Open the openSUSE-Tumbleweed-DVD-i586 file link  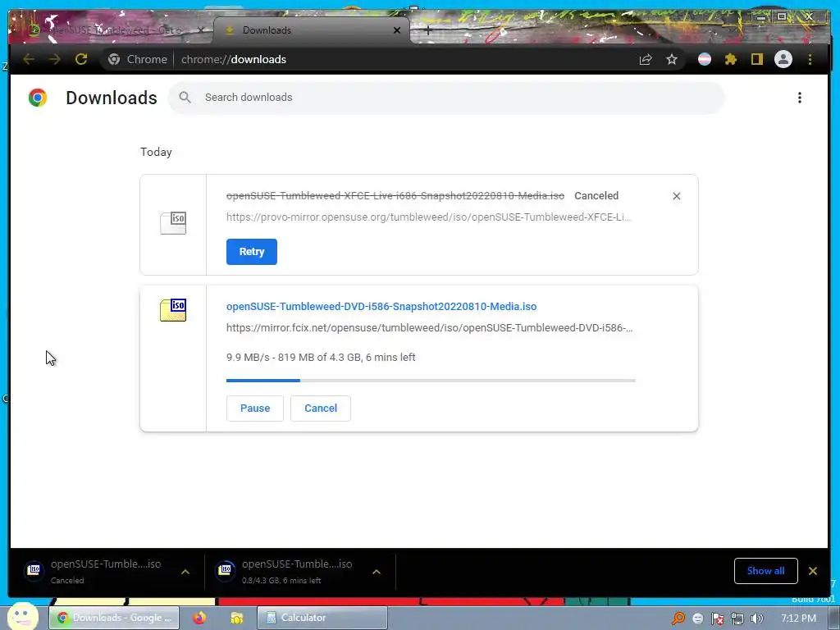(381, 307)
